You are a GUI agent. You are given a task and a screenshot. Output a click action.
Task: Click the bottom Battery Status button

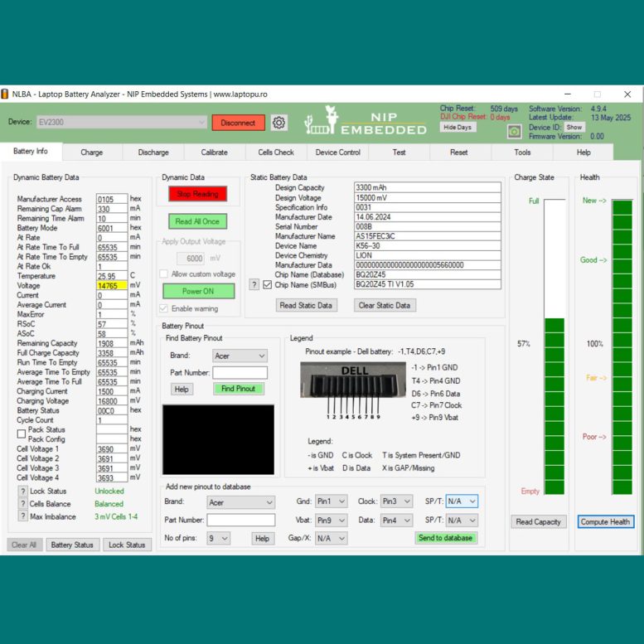[x=73, y=545]
